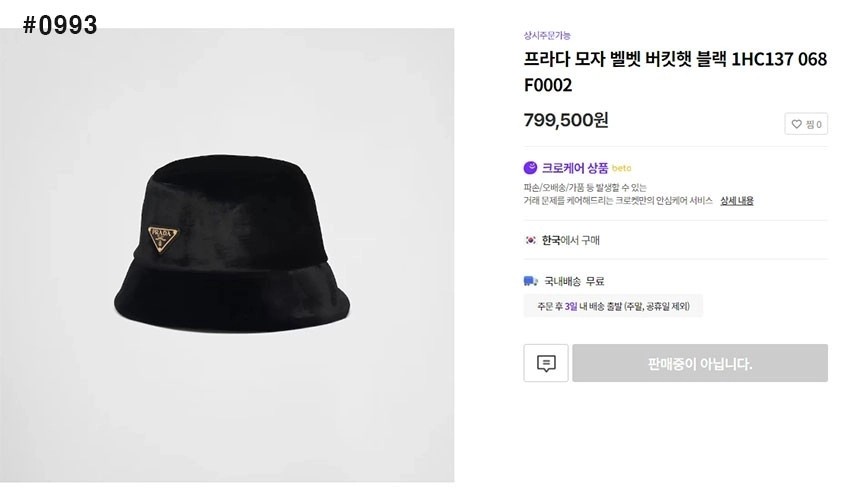Click the 주문 후 3일 내 배송 출발 notice
The height and width of the screenshot is (498, 860).
click(613, 306)
